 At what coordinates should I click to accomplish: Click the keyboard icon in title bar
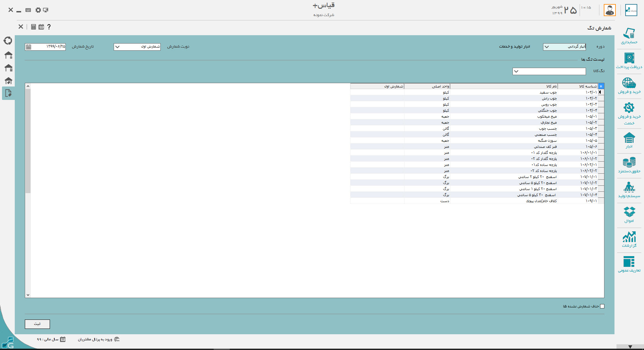coord(28,10)
